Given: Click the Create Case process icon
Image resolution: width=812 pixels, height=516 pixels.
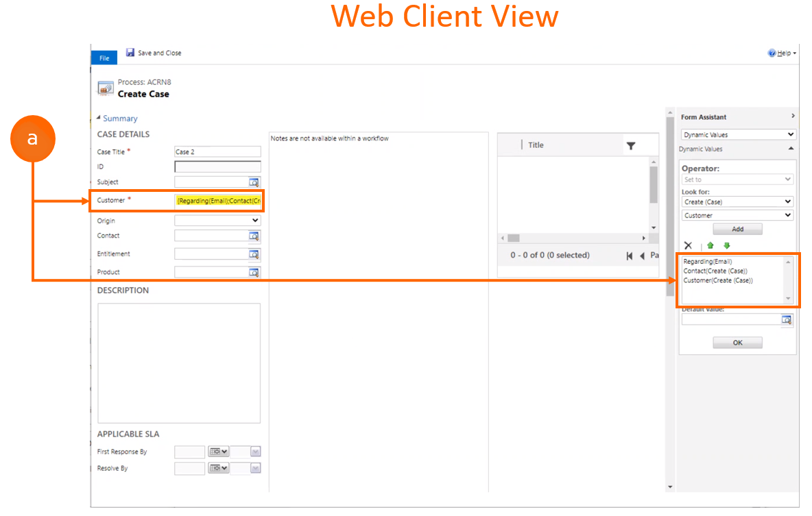Looking at the screenshot, I should point(105,88).
